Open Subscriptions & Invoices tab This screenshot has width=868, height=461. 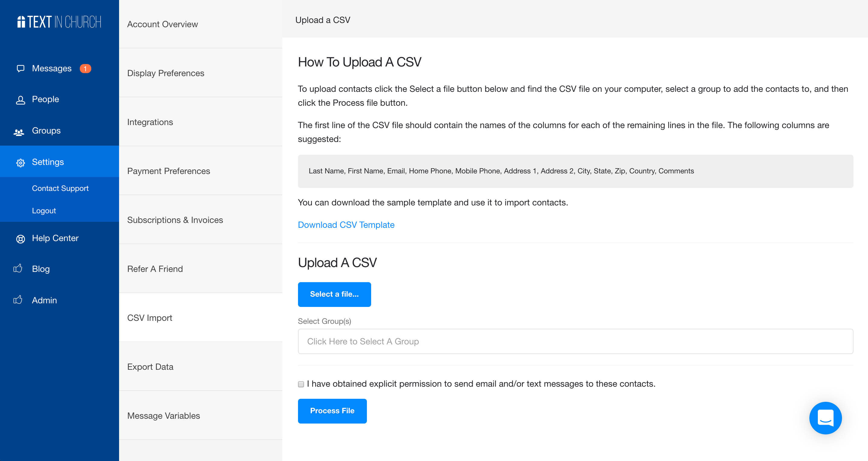pos(200,220)
